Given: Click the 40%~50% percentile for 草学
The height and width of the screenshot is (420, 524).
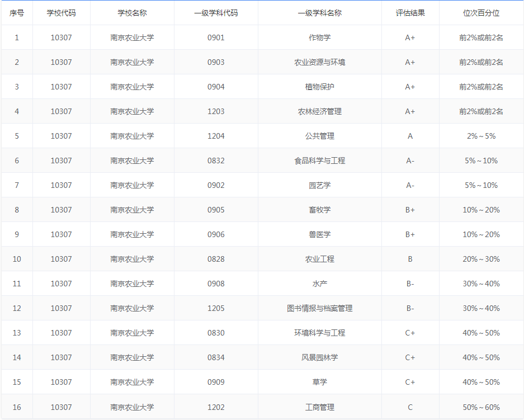Looking at the screenshot, I should [x=482, y=382].
